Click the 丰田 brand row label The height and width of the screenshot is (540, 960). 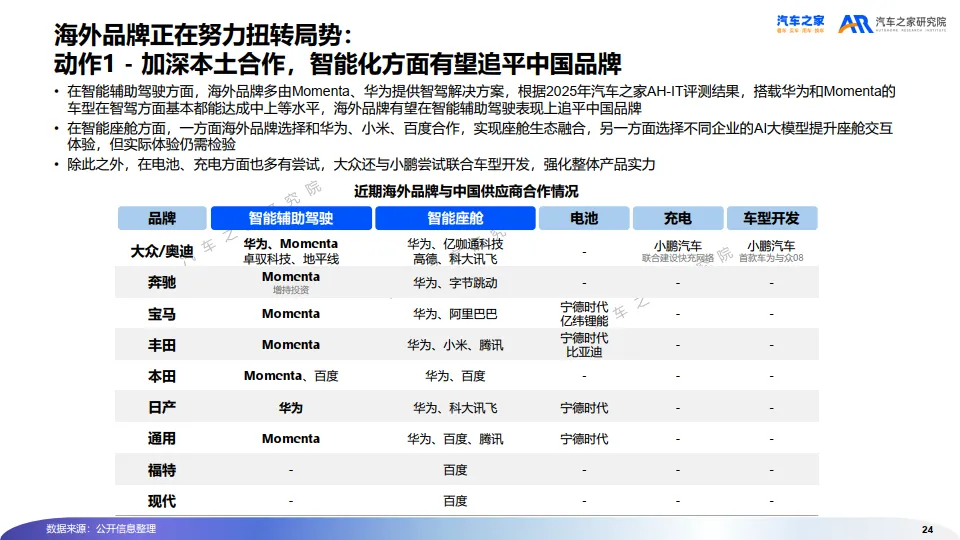[x=162, y=345]
